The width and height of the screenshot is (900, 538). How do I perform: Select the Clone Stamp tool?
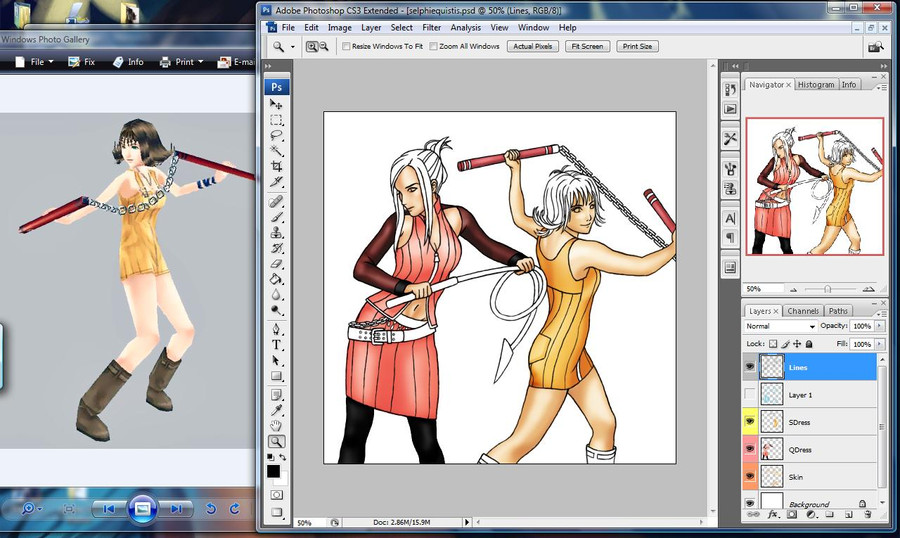point(276,233)
